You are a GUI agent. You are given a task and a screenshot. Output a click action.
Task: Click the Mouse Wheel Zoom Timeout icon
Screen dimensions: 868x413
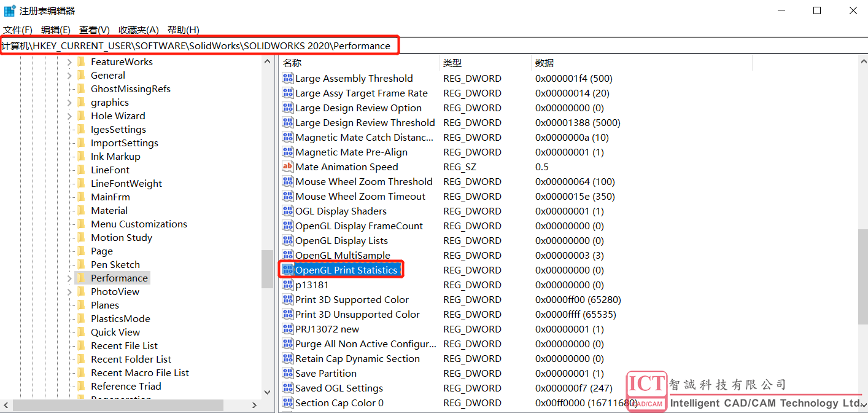coord(288,196)
